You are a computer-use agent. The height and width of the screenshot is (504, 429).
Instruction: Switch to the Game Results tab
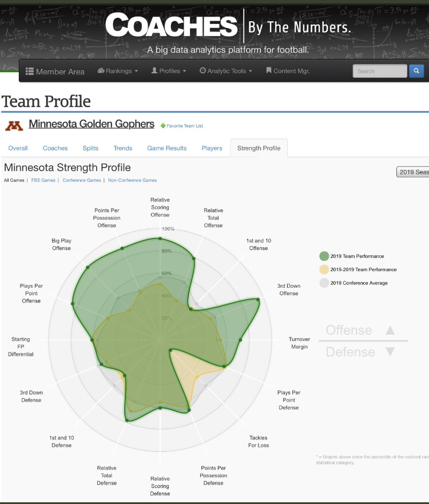(167, 148)
